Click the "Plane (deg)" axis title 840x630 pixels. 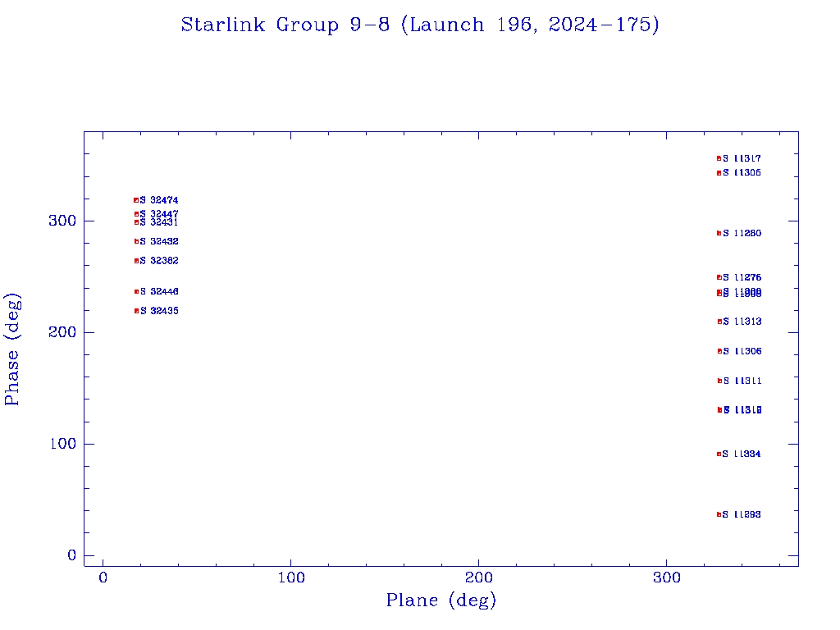point(441,600)
